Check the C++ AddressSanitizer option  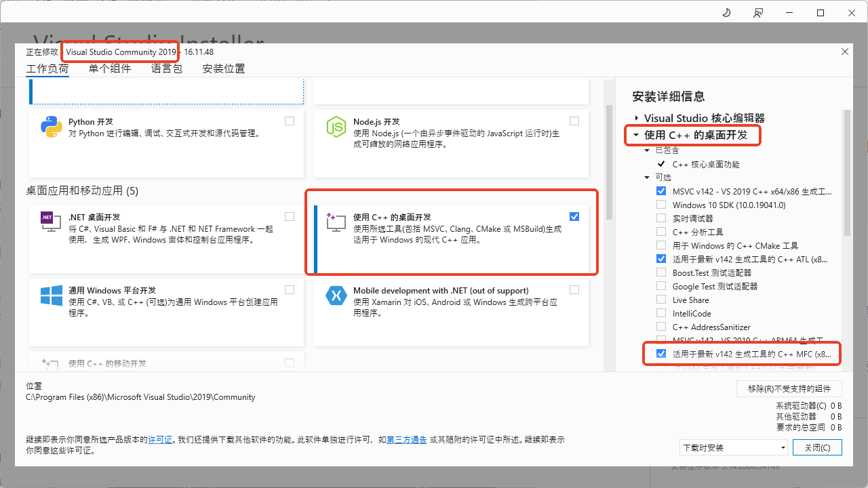pos(661,327)
